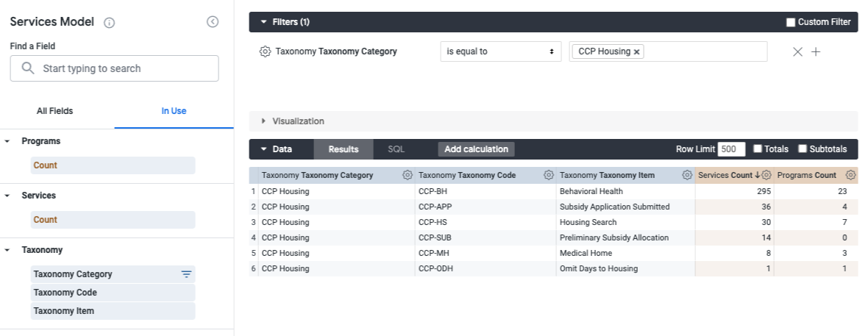Click Subsidy Application Submitted cell
This screenshot has height=336, width=868.
pyautogui.click(x=625, y=207)
